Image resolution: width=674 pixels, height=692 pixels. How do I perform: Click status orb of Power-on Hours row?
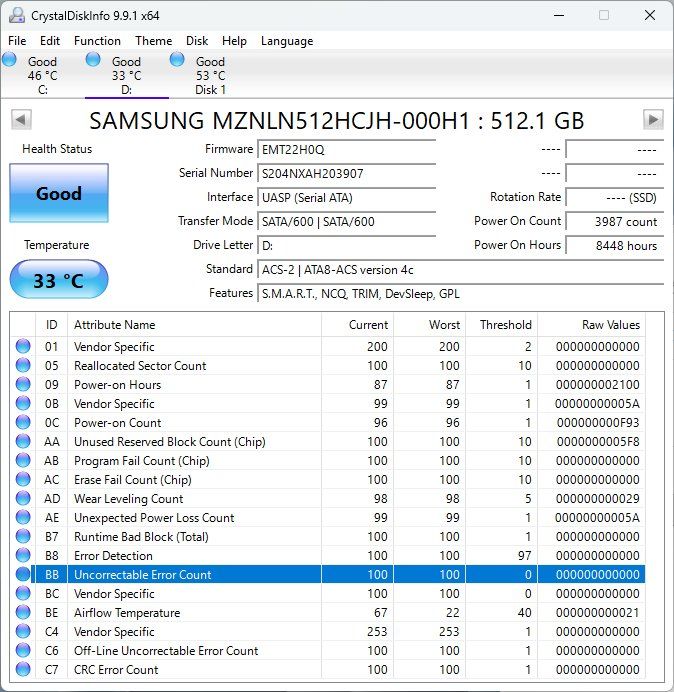click(x=23, y=384)
